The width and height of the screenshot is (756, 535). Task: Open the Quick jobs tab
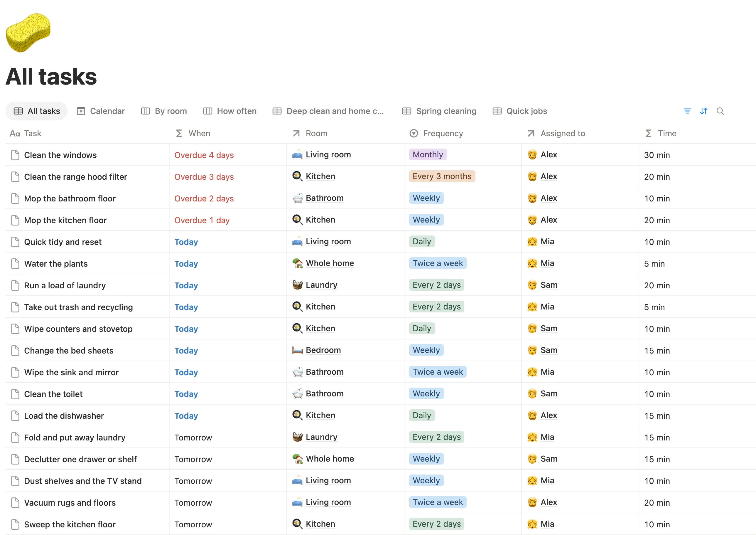click(x=519, y=111)
